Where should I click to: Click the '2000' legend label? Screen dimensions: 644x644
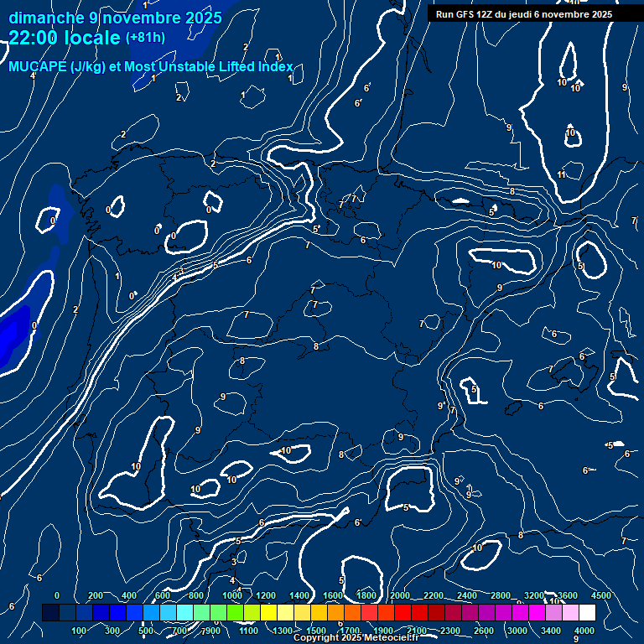pyautogui.click(x=400, y=595)
